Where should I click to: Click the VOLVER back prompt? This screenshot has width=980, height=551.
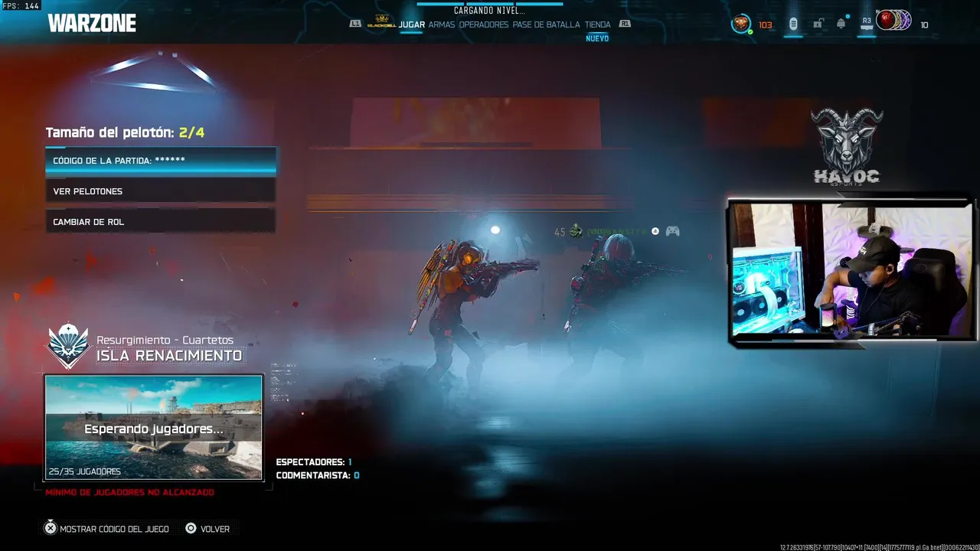coord(215,529)
